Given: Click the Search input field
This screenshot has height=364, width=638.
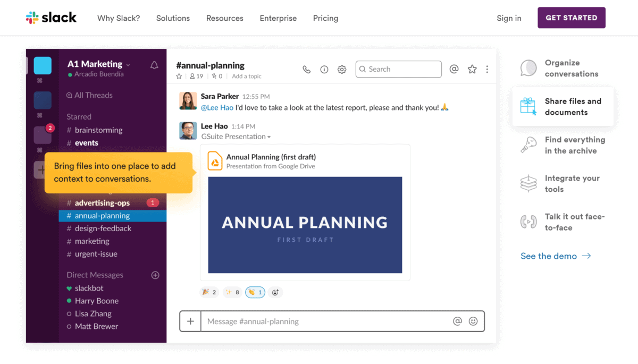Looking at the screenshot, I should click(x=403, y=69).
